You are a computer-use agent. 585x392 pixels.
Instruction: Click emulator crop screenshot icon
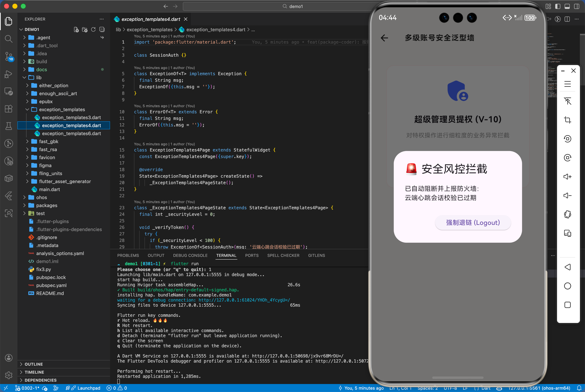(568, 120)
